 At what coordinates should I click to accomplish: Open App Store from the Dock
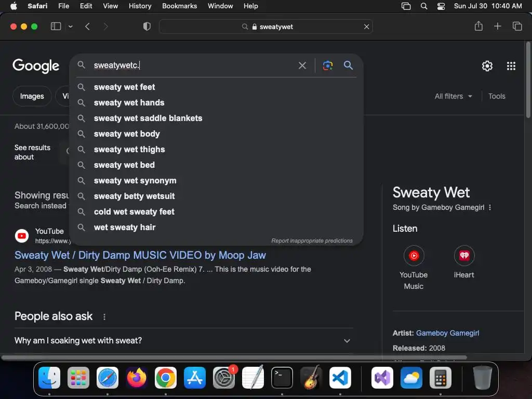click(195, 378)
